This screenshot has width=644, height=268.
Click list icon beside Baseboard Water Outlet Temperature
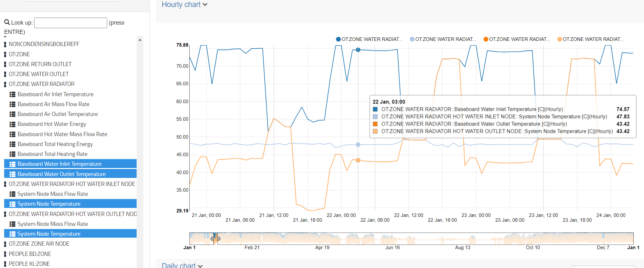(12, 174)
